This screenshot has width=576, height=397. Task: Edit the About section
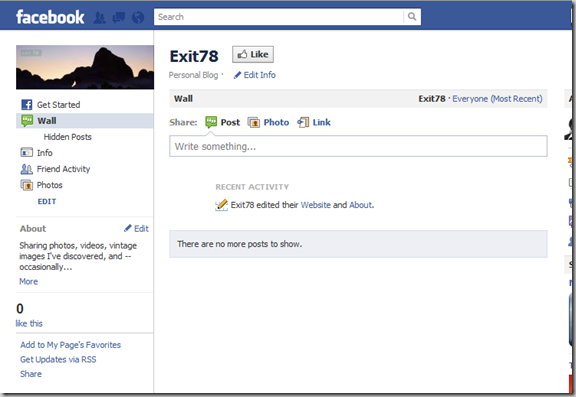[x=141, y=229]
